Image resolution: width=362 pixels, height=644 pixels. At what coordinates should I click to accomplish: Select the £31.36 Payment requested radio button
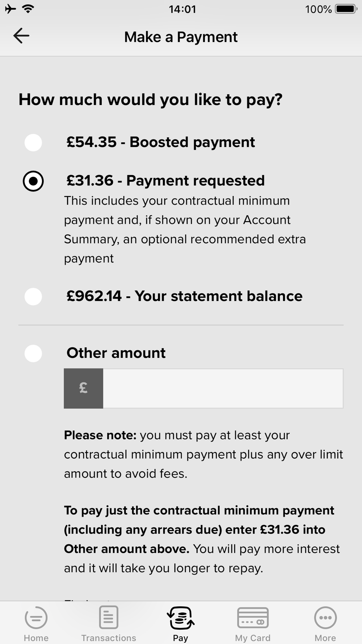tap(33, 181)
